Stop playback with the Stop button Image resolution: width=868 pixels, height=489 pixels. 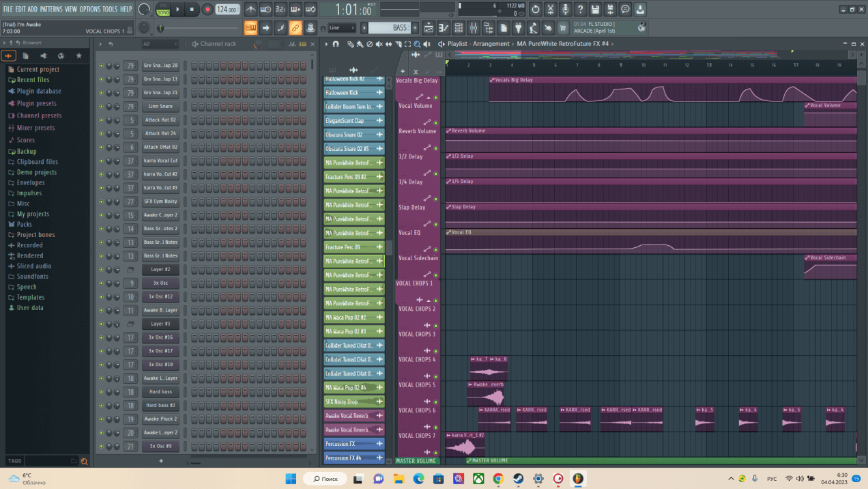coord(192,10)
